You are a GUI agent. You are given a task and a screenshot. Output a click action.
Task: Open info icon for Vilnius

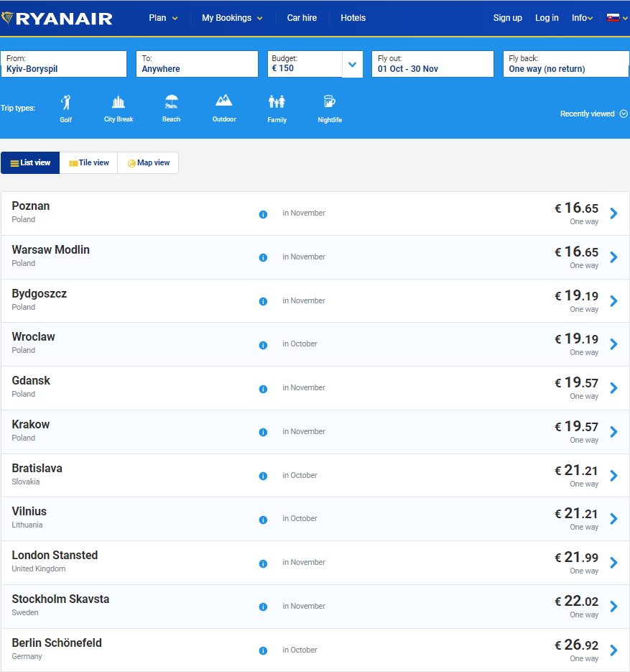(x=264, y=520)
